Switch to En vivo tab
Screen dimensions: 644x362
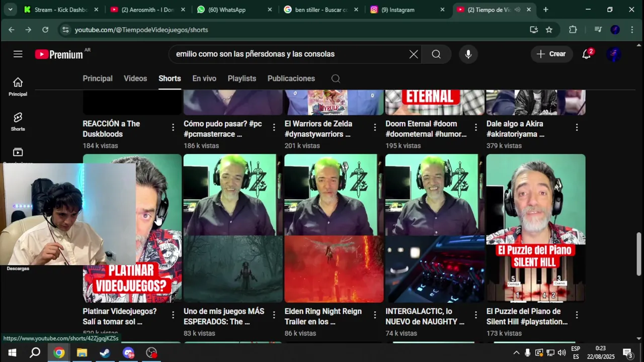204,78
